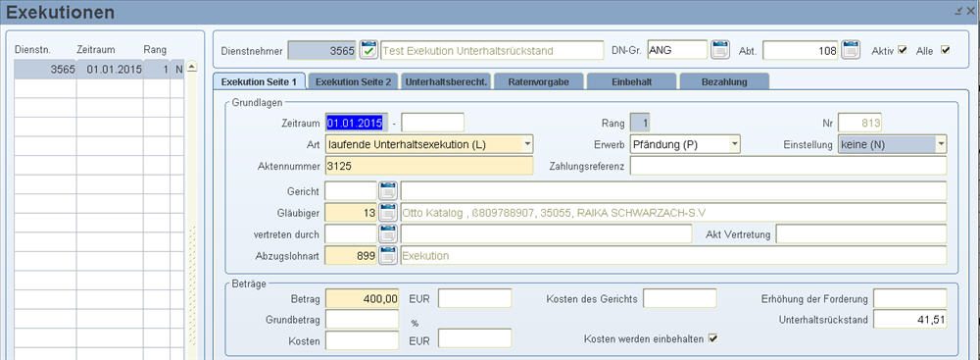Click the DN-Gr. field with ANG
The image size is (980, 360).
tap(677, 50)
